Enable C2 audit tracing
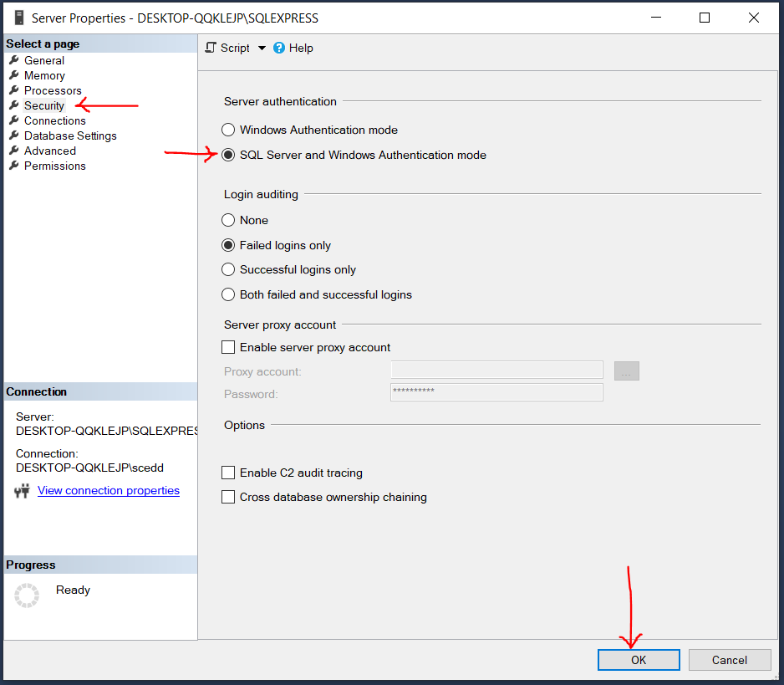This screenshot has width=784, height=685. pyautogui.click(x=228, y=473)
